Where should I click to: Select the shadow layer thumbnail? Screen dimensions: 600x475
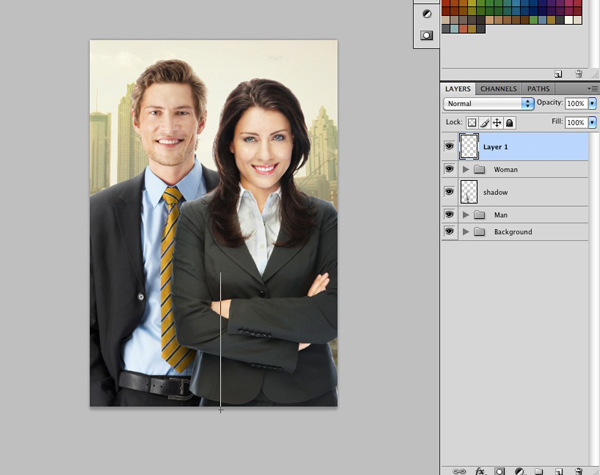[x=469, y=192]
